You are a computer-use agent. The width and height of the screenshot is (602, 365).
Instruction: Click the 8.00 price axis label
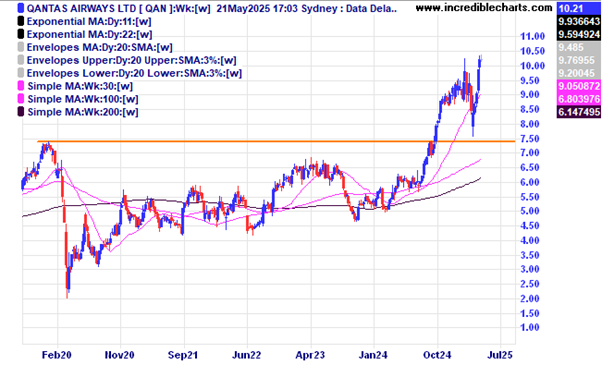[530, 124]
